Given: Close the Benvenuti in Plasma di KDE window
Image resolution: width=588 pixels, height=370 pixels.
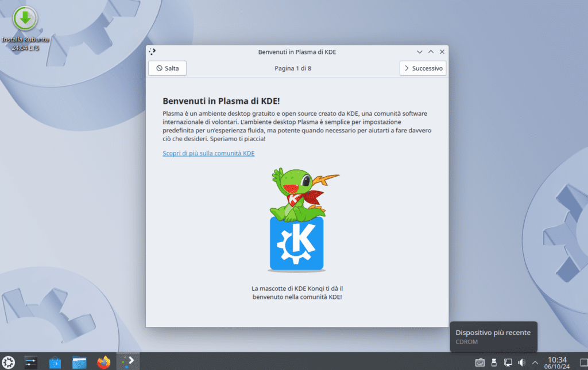Looking at the screenshot, I should [442, 52].
